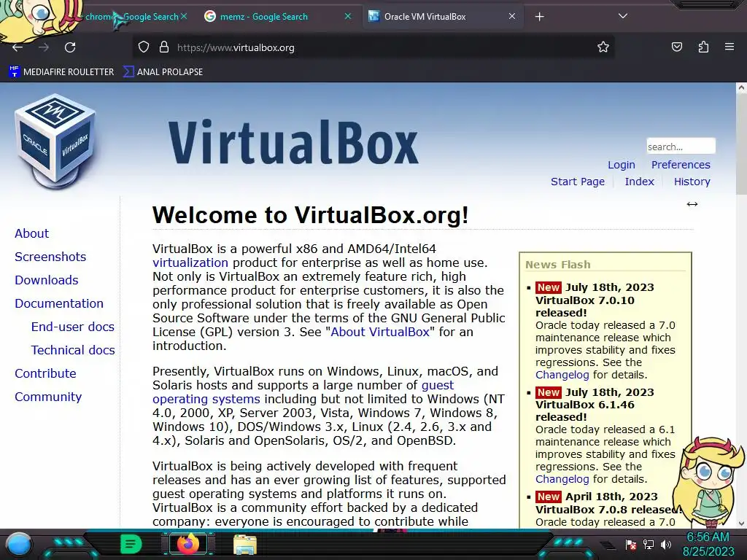
Task: Go to the Downloads sidebar link
Action: click(x=46, y=280)
